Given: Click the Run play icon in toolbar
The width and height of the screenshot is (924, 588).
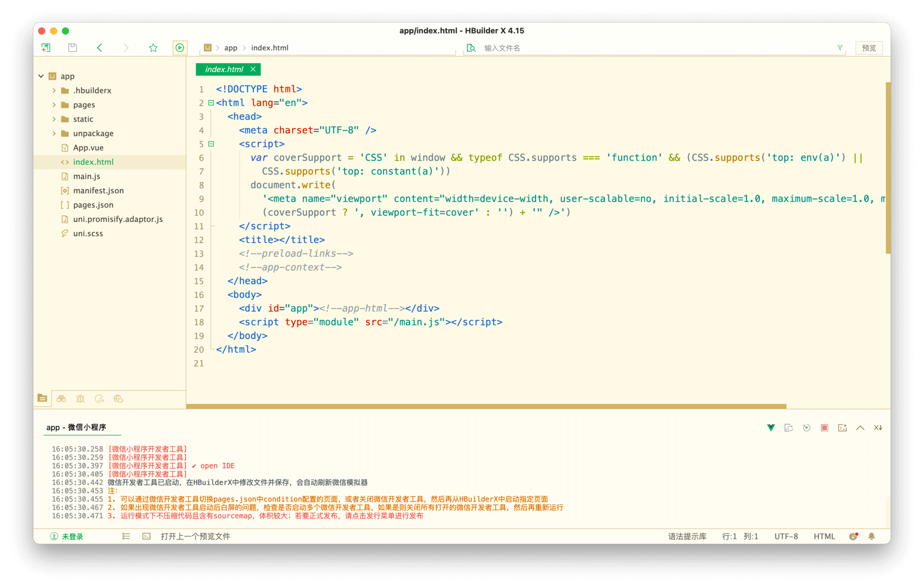Looking at the screenshot, I should [180, 48].
